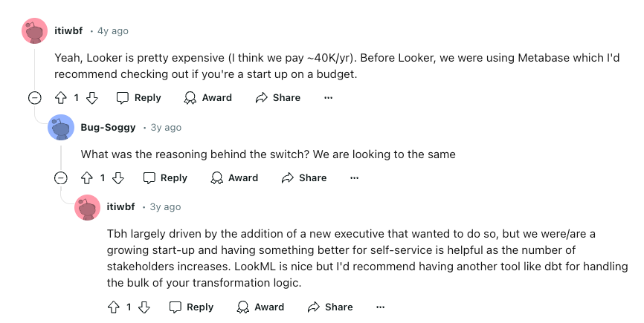
Task: Give an Award to Bug-Soggy's comment
Action: point(234,177)
